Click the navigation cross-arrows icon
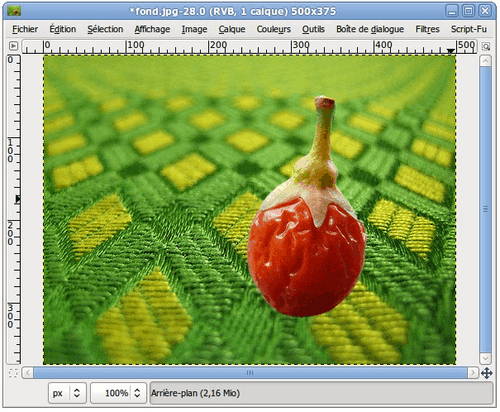 (486, 373)
